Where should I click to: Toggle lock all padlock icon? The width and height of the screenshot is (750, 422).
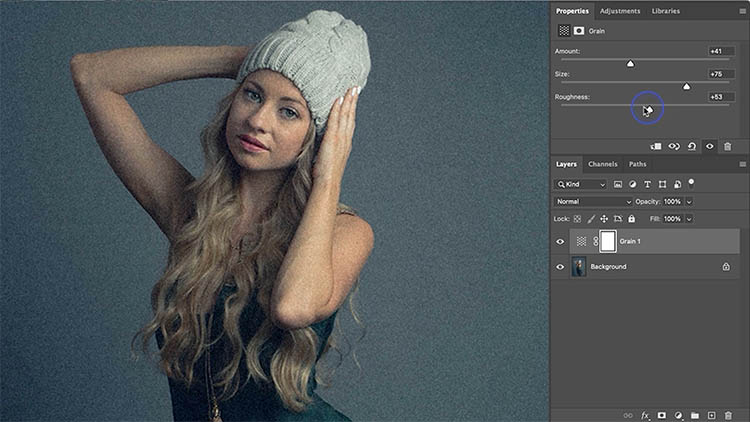[633, 218]
